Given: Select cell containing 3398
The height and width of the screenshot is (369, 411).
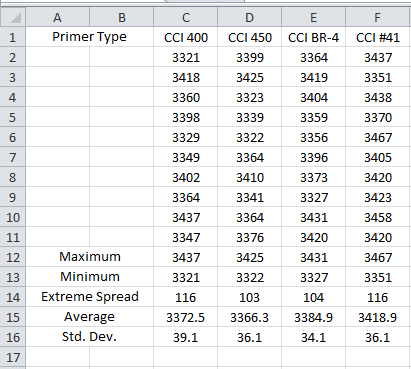Looking at the screenshot, I should click(x=186, y=117).
